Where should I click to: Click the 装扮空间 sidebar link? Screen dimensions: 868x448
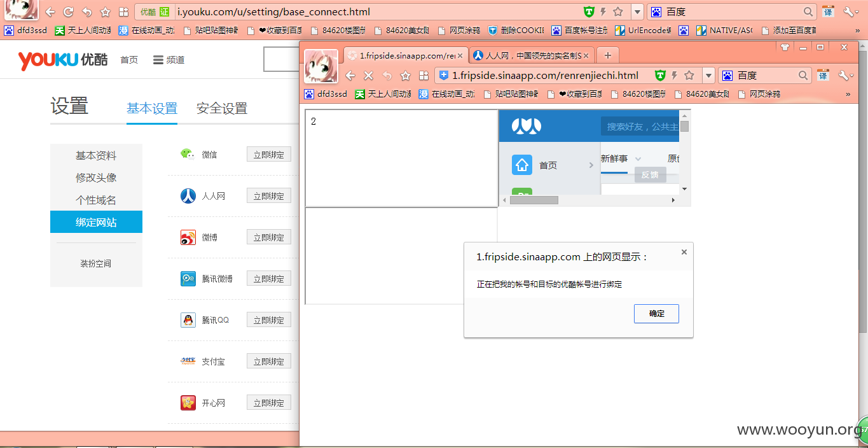96,263
